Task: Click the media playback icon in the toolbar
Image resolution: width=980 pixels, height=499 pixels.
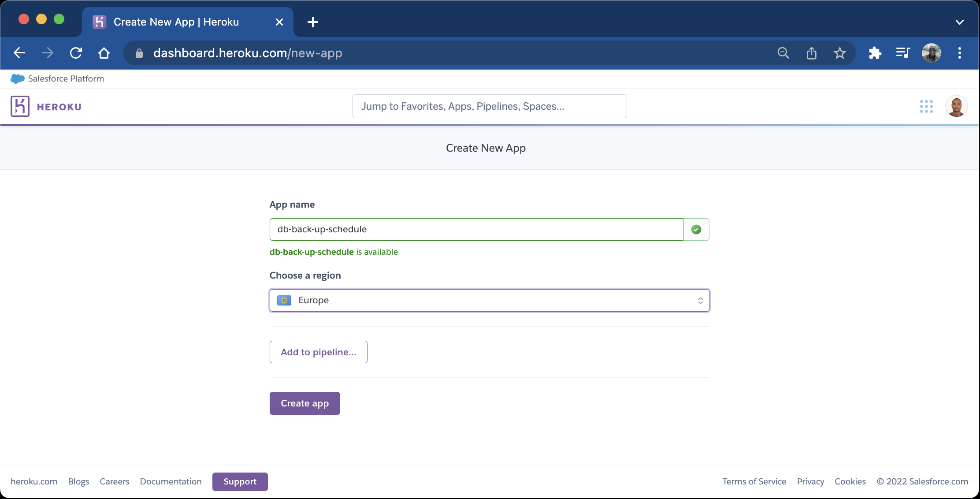Action: tap(903, 52)
